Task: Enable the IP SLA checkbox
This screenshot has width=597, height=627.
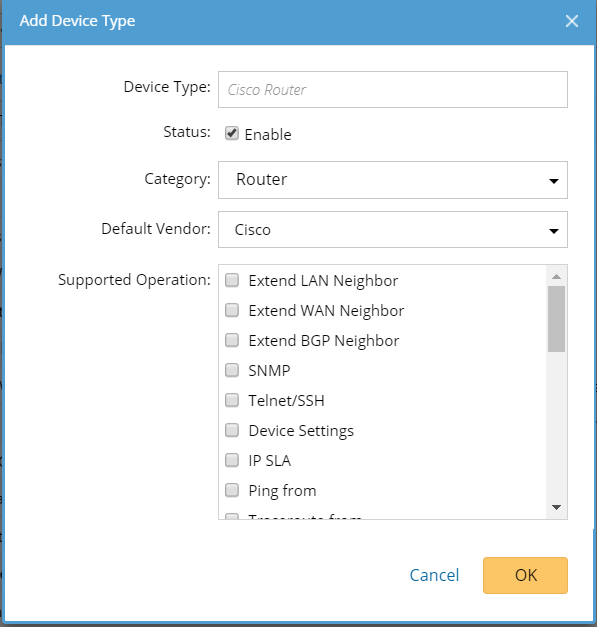Action: coord(232,460)
